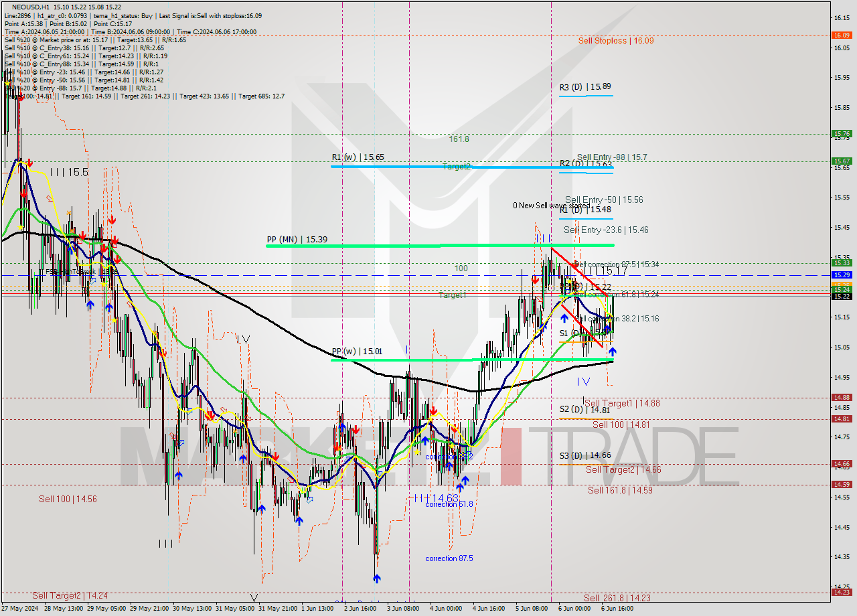
Task: Click the '5 Jun 08:00' time axis label
Action: click(532, 609)
